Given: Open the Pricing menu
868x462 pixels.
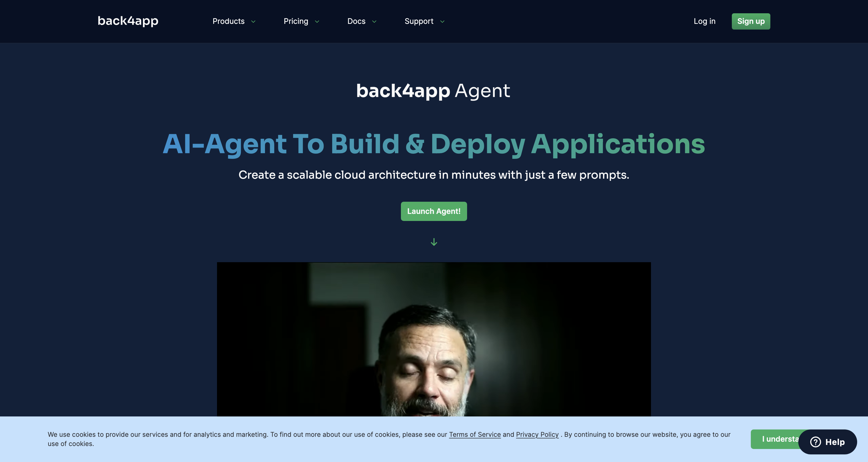Looking at the screenshot, I should pyautogui.click(x=296, y=21).
